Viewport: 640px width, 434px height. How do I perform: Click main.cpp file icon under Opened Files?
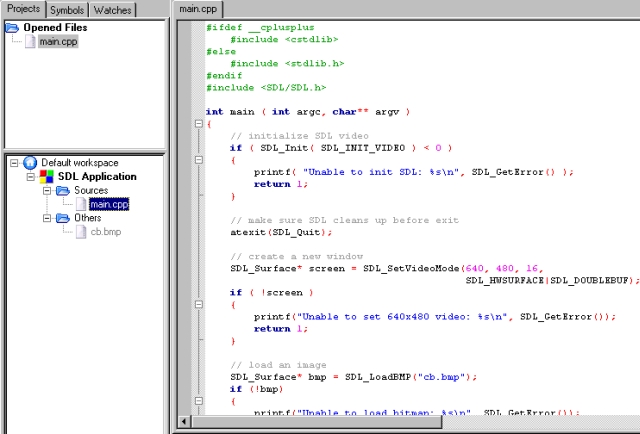(x=29, y=41)
